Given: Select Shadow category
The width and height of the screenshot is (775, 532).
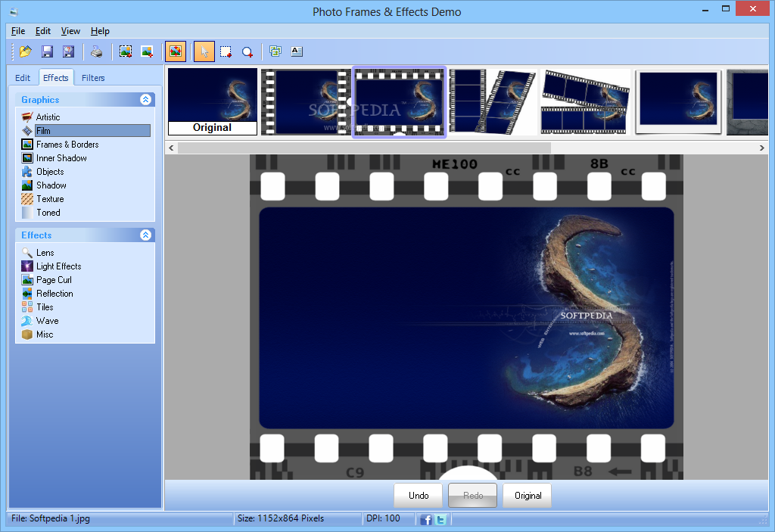Looking at the screenshot, I should click(51, 185).
